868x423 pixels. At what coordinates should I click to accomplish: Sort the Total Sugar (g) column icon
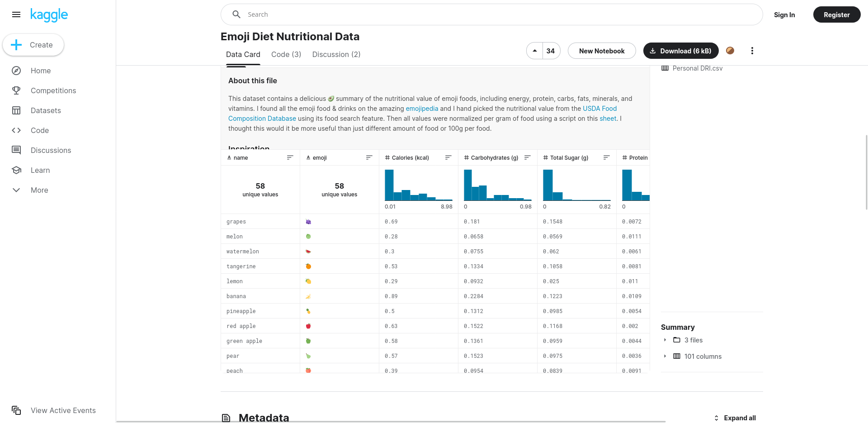click(607, 157)
